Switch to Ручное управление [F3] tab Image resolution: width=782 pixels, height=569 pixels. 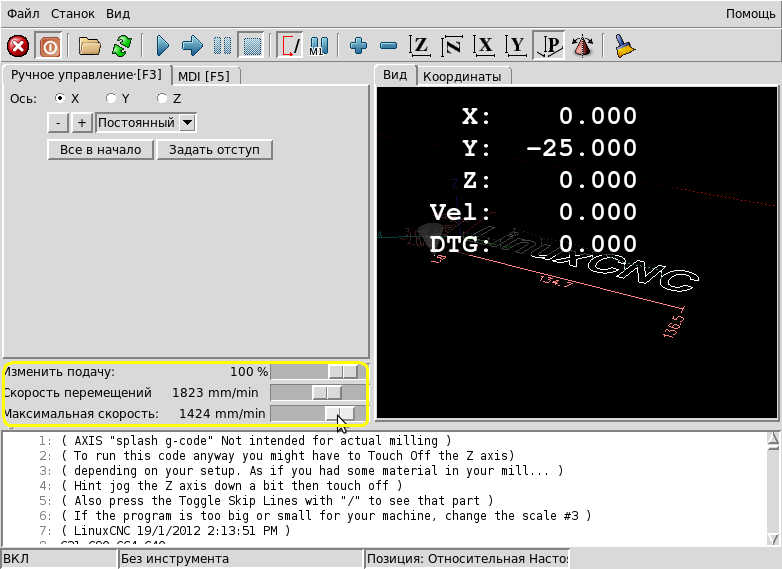86,75
